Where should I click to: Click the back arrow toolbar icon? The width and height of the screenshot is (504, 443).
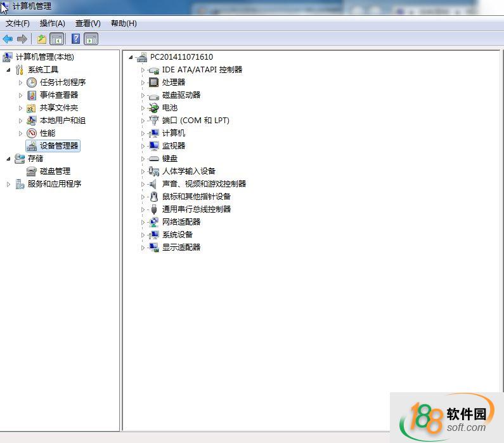8,39
